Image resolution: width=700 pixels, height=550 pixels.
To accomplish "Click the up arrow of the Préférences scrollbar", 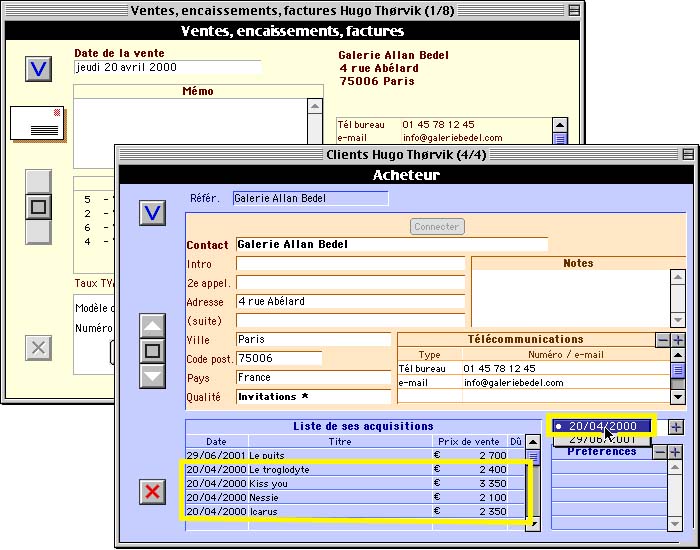I will pyautogui.click(x=675, y=467).
